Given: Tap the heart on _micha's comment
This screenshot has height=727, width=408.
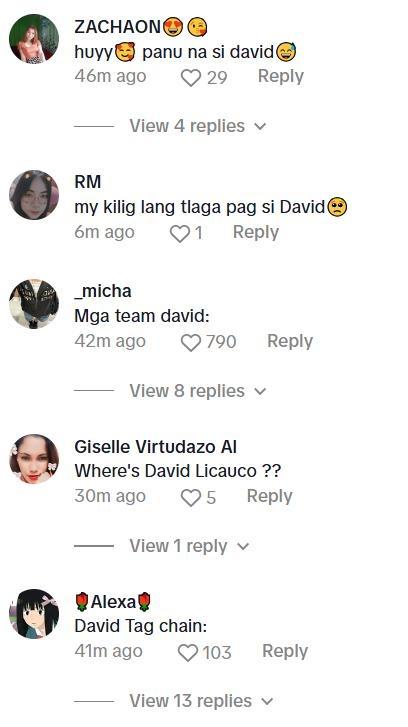Looking at the screenshot, I should click(x=191, y=343).
